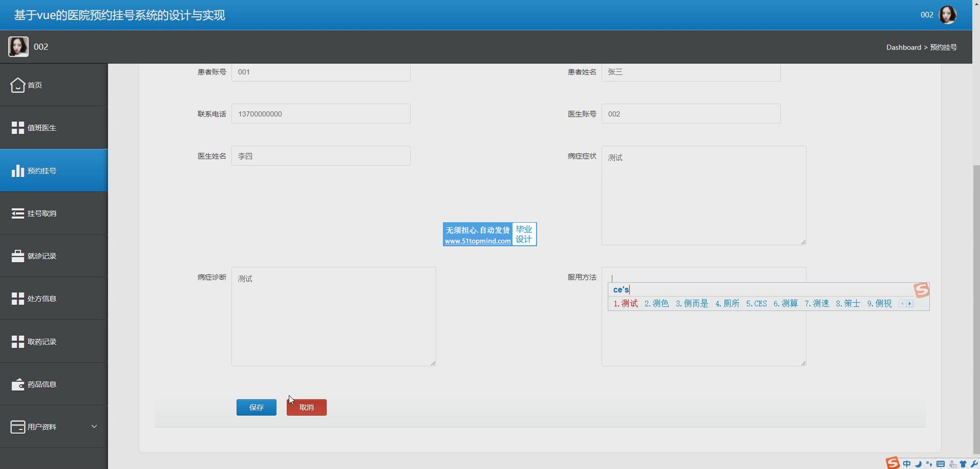Viewport: 980px width, 469px height.
Task: Click the 002 username in the top header
Action: 927,15
